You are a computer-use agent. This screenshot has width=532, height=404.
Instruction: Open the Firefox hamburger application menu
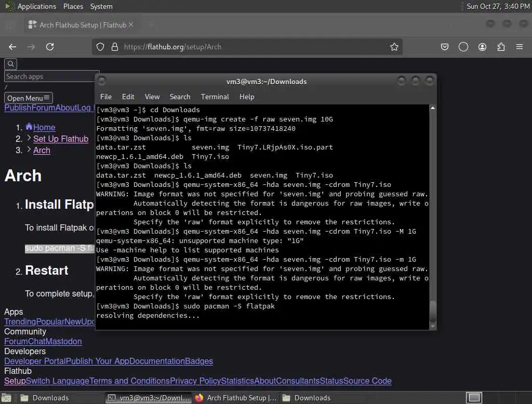520,46
